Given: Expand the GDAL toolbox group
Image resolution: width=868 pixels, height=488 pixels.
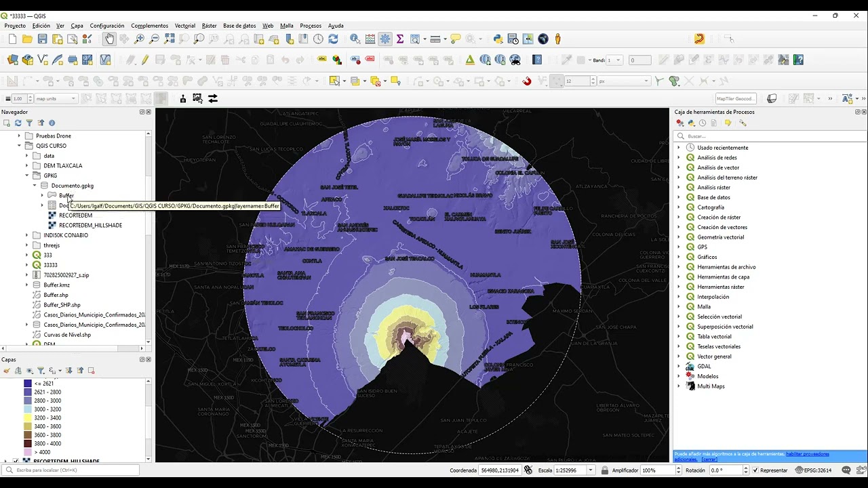Looking at the screenshot, I should point(679,366).
